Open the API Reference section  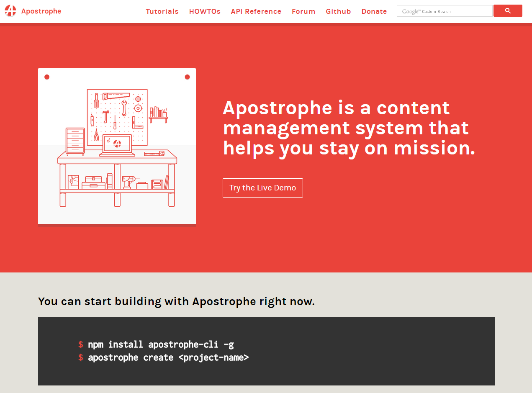click(256, 11)
